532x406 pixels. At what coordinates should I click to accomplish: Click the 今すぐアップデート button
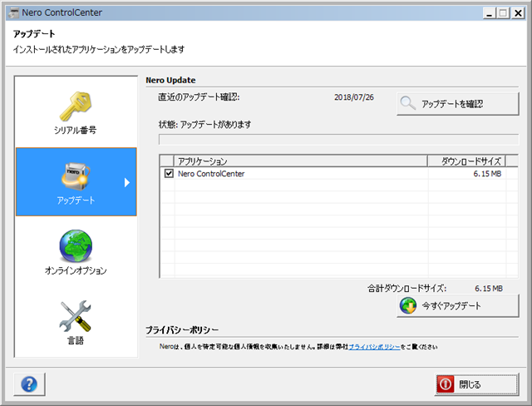click(x=458, y=306)
